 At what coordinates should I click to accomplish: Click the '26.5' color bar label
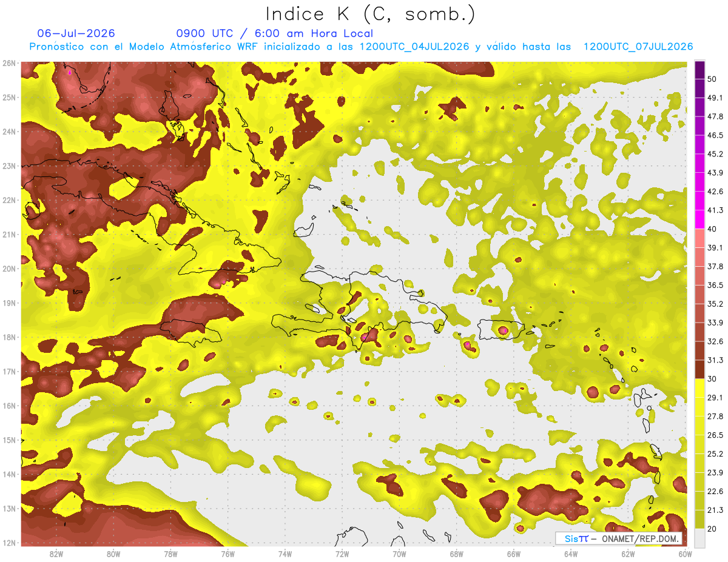tap(715, 435)
